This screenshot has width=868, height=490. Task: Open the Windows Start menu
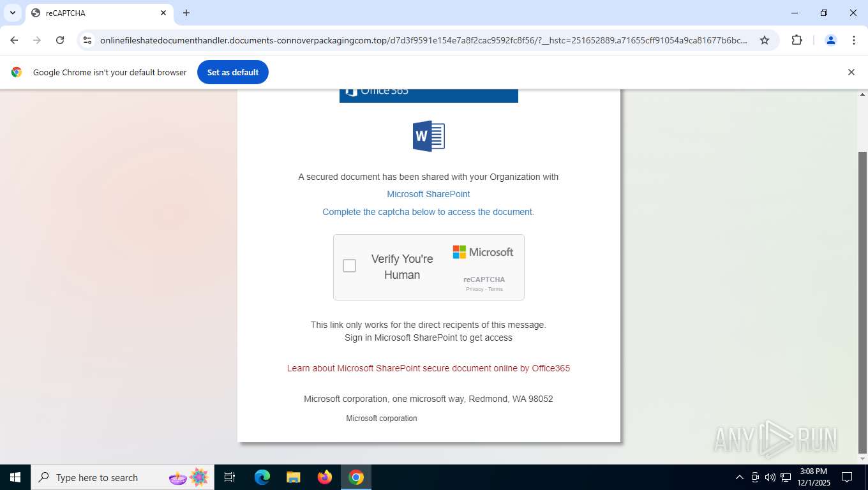15,477
